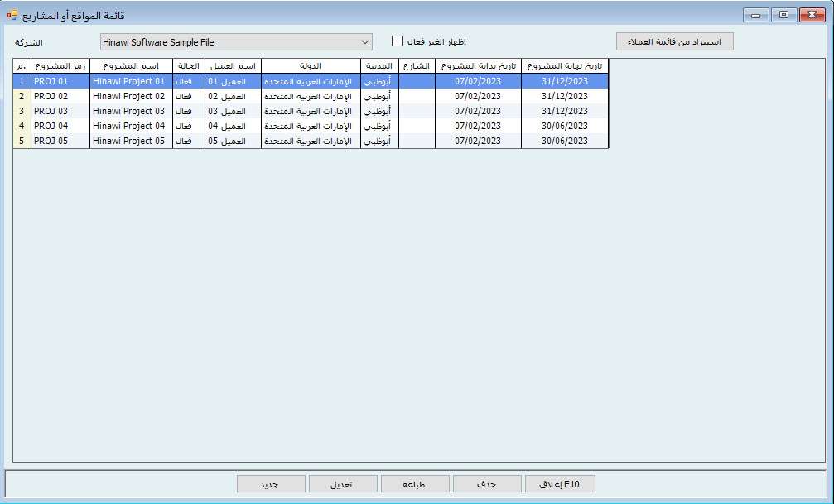Viewport: 834px width, 504px height.
Task: Open the company dropdown Hinawi Software Sample File
Action: click(236, 42)
